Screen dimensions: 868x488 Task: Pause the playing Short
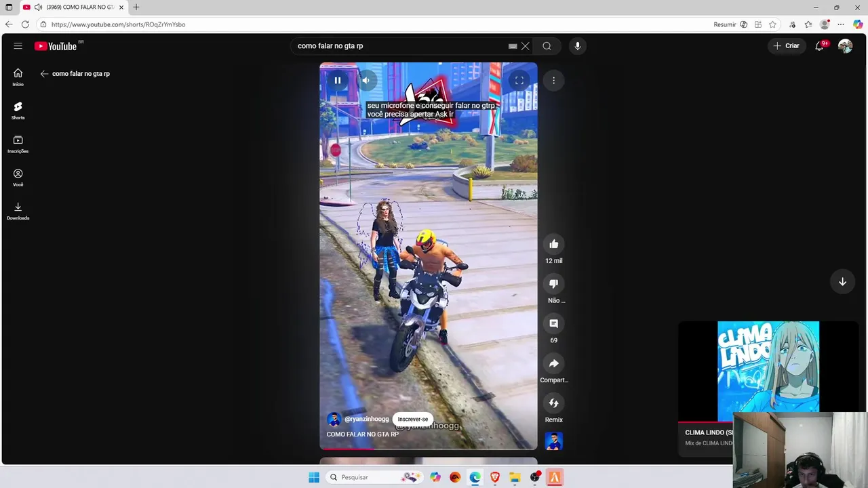pos(337,80)
